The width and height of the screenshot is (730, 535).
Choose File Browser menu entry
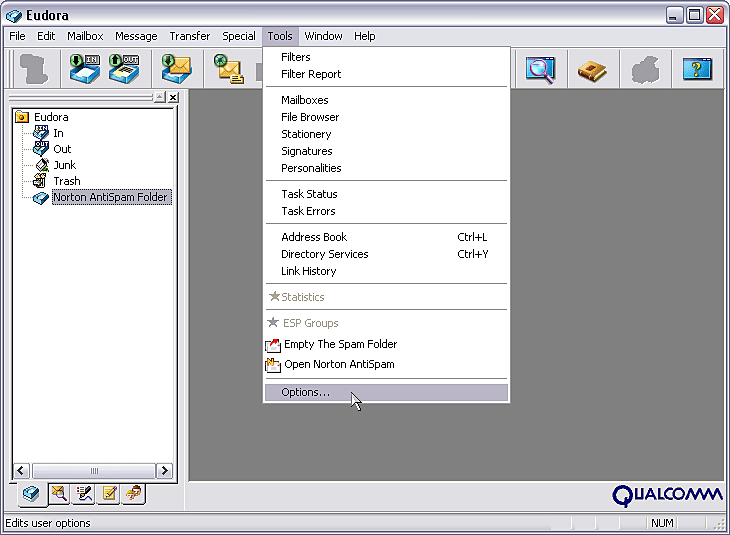coord(386,117)
